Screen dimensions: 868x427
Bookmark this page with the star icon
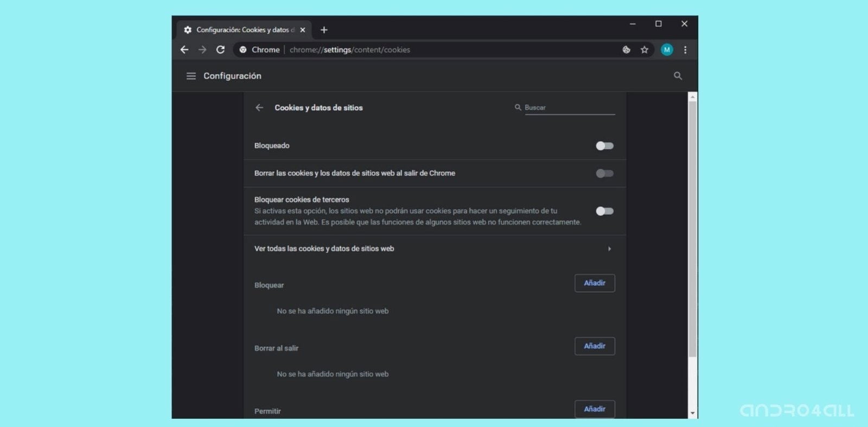644,50
